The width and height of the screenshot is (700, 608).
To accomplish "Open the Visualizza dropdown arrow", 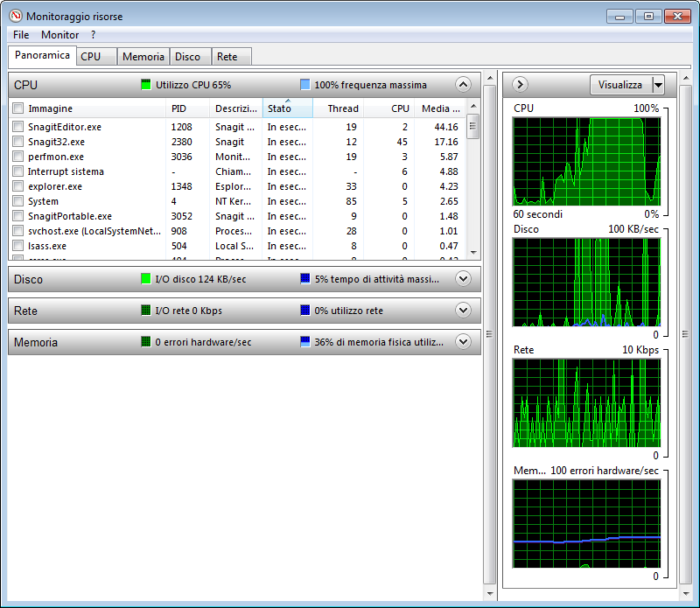I will click(x=658, y=85).
